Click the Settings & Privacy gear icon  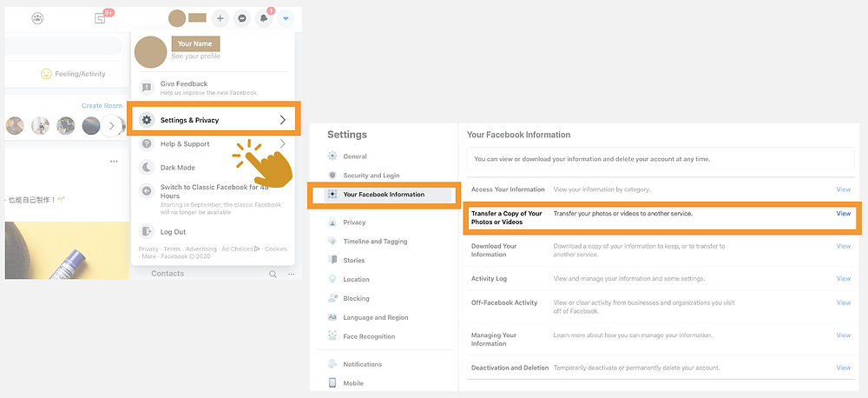pyautogui.click(x=146, y=120)
